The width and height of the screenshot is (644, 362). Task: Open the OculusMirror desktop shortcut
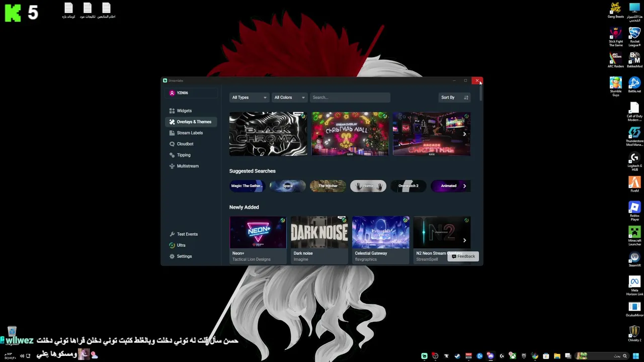coord(634,308)
